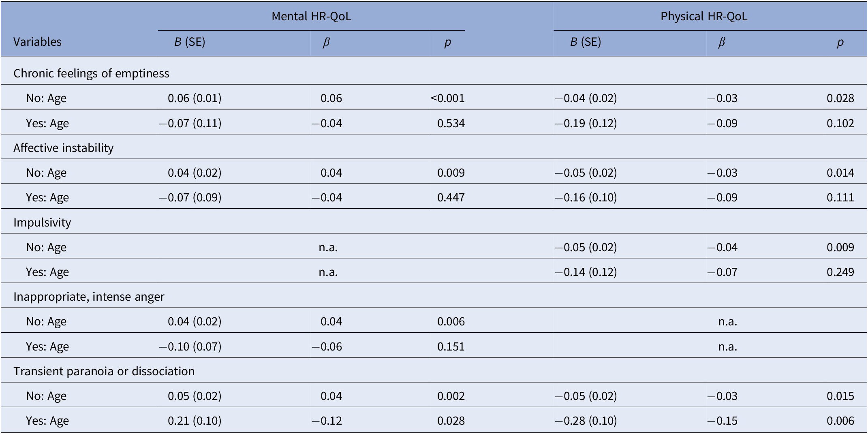Select the 0.151 p-value cell
Viewport: 868px width, 434px height.
pyautogui.click(x=451, y=346)
